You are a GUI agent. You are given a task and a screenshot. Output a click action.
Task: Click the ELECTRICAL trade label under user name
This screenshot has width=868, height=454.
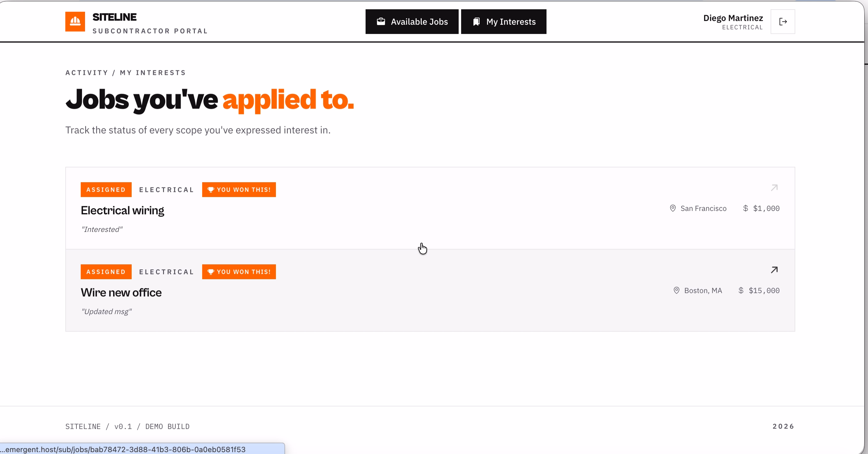pyautogui.click(x=742, y=27)
